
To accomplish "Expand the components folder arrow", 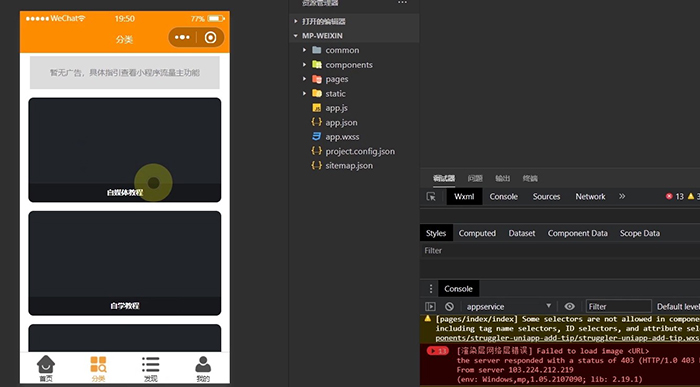I will [x=304, y=64].
